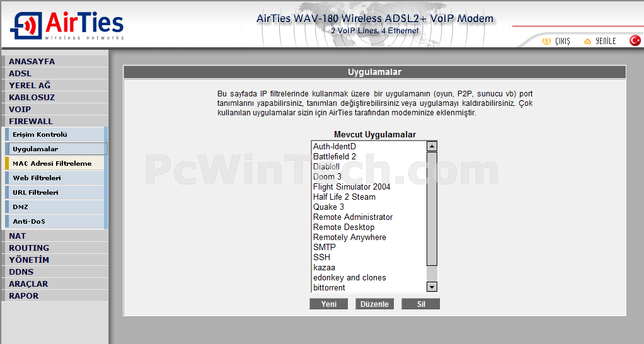Select Remote Desktop entry
Viewport: 644px width, 344px height.
(369, 227)
